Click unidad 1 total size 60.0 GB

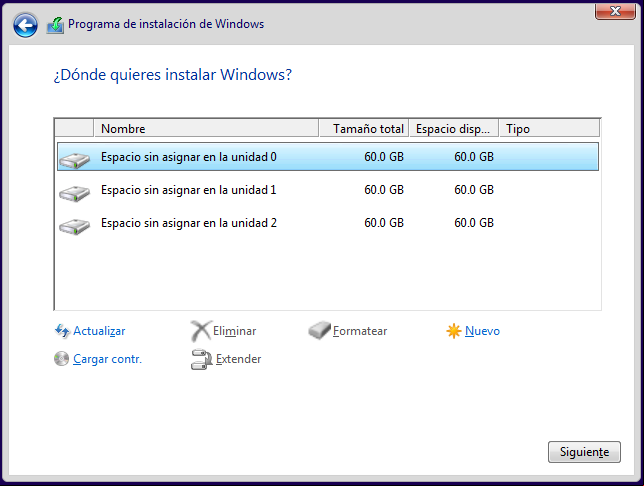[384, 190]
